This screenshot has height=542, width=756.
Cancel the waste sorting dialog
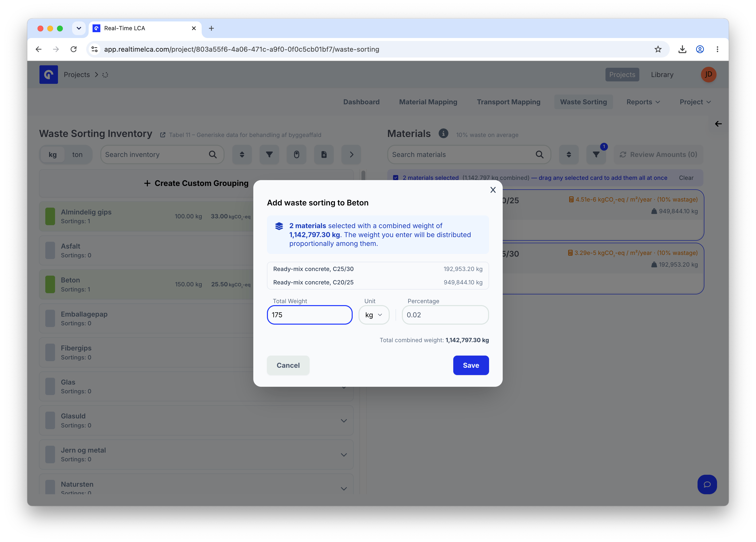(288, 365)
